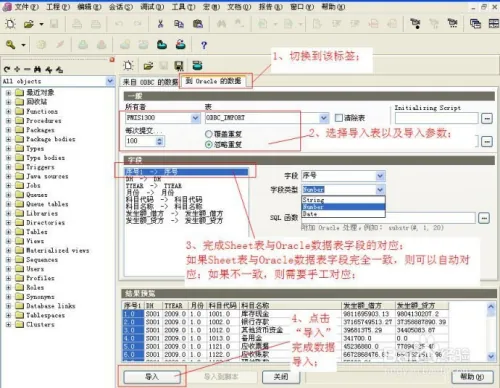Expand the Views tree node
500x388 pixels.
coord(8,241)
